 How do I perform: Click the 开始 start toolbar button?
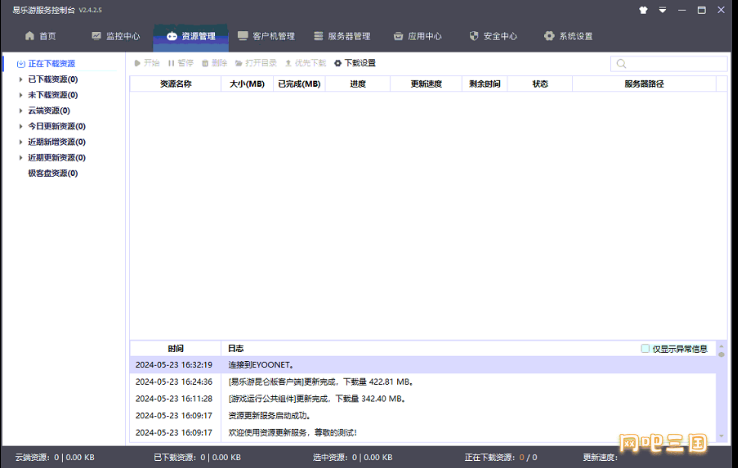tap(146, 63)
